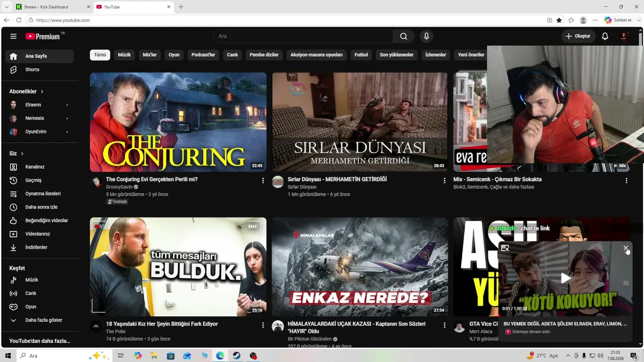Open the notifications bell
Viewport: 644px width, 362px height.
[x=605, y=36]
